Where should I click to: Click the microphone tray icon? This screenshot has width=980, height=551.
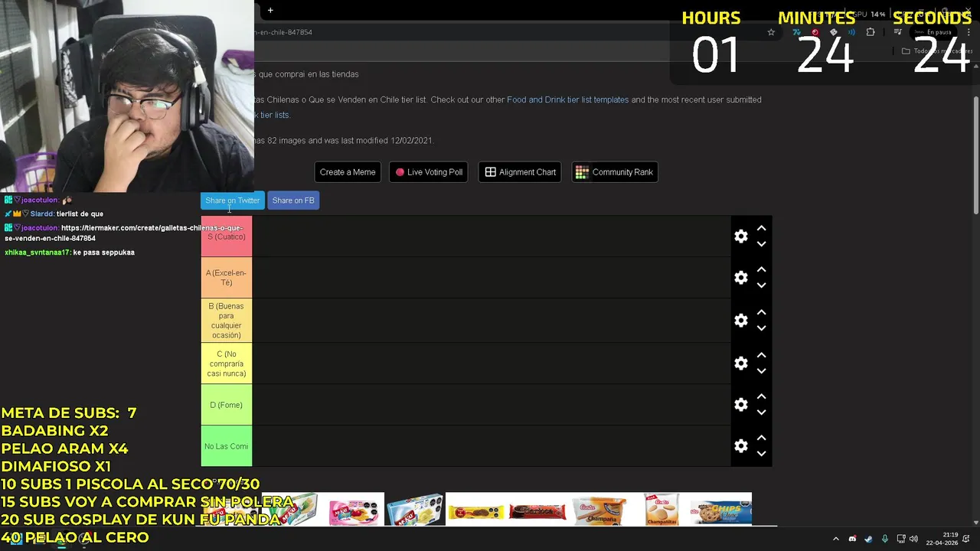[x=885, y=539]
